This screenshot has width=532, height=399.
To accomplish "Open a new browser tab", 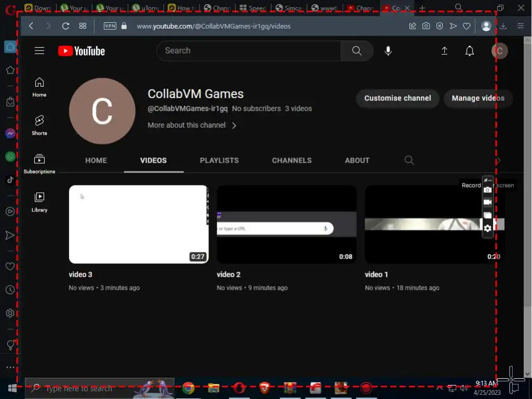I will (x=422, y=8).
